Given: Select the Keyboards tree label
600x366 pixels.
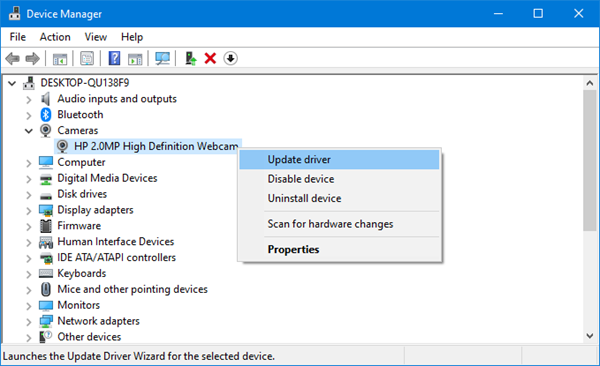Looking at the screenshot, I should (82, 273).
